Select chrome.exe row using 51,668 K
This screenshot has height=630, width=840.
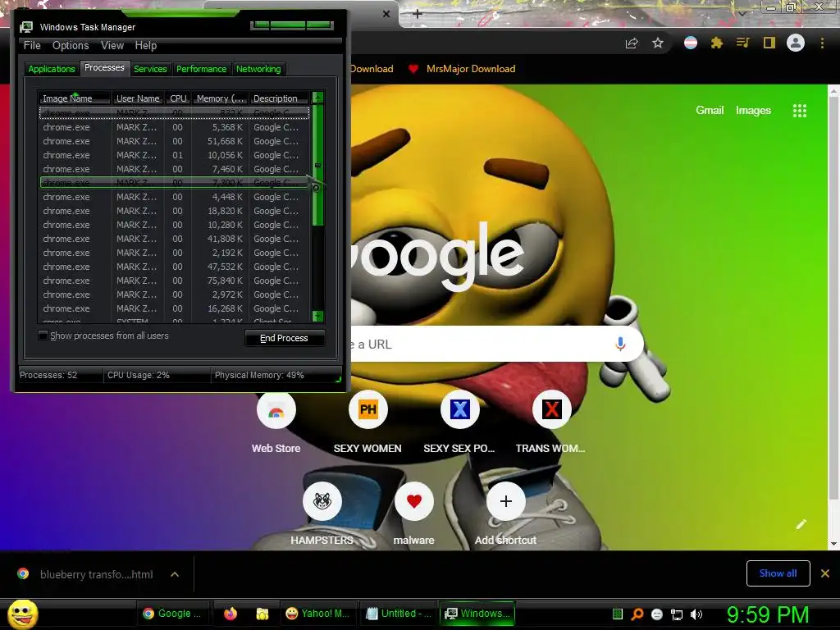coord(175,141)
